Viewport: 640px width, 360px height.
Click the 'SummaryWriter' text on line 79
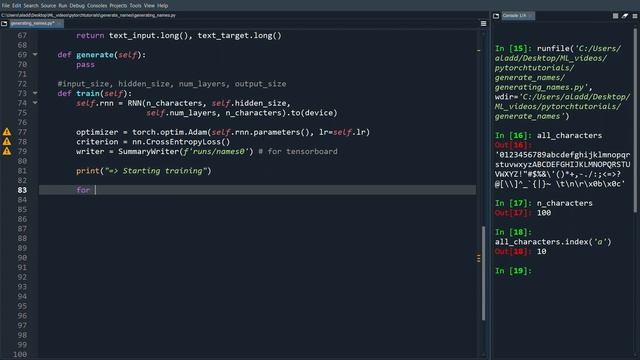[x=149, y=151]
